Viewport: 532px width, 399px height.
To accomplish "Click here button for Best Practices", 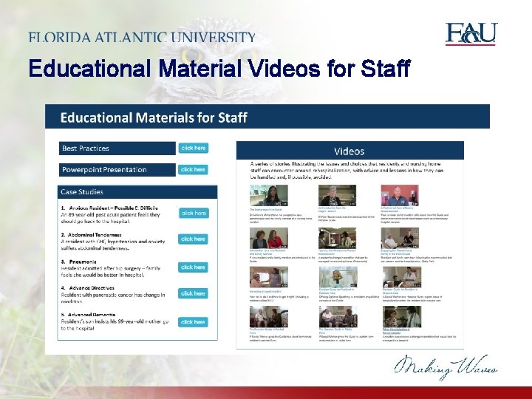I will (194, 149).
